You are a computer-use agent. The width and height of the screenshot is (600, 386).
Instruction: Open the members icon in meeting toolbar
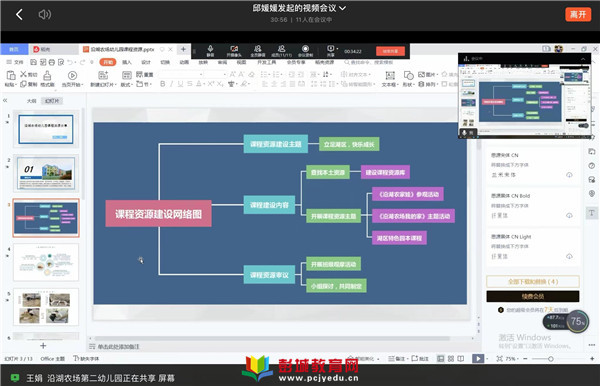(x=281, y=50)
